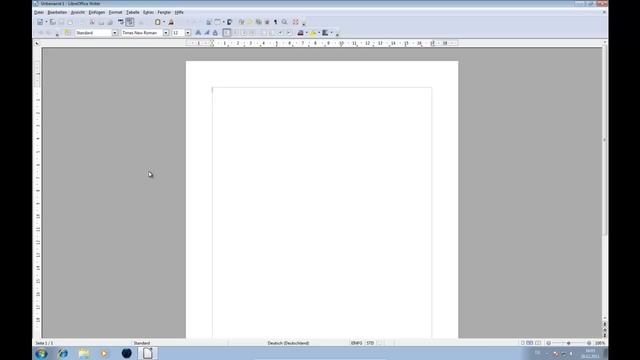Apply background color icon
This screenshot has width=640, height=360.
point(325,33)
